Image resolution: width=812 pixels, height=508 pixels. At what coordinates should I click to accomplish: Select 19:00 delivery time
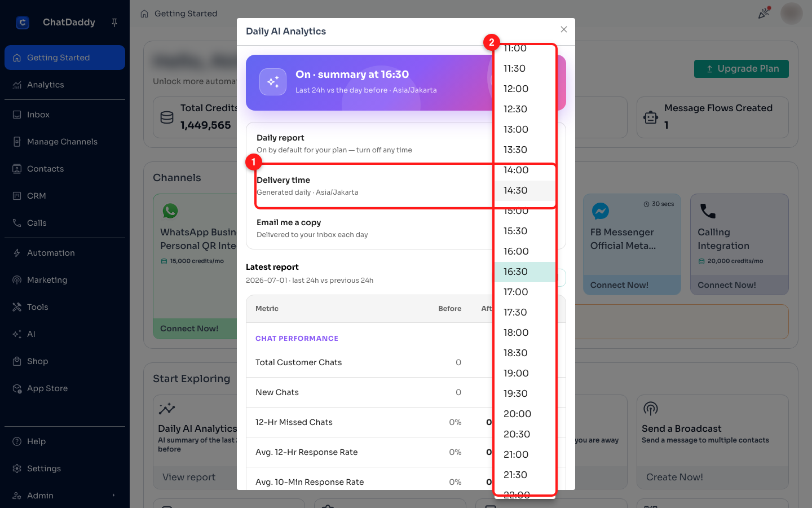525,373
